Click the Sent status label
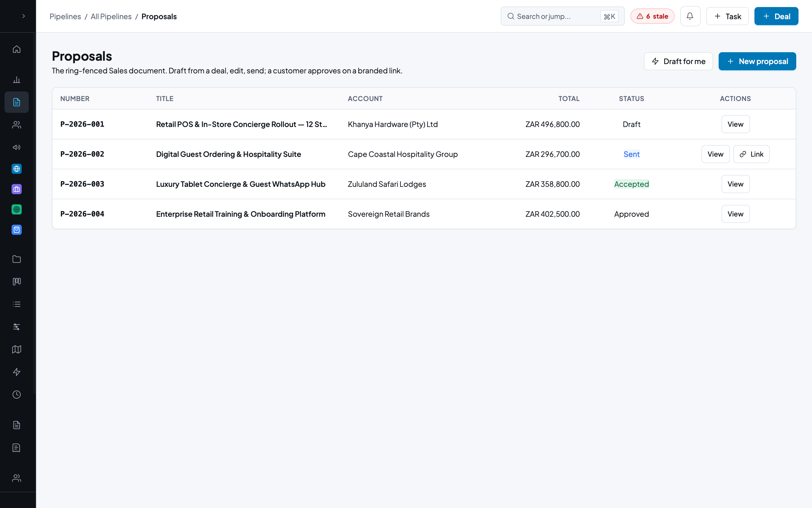Viewport: 812px width, 508px height. (x=631, y=154)
